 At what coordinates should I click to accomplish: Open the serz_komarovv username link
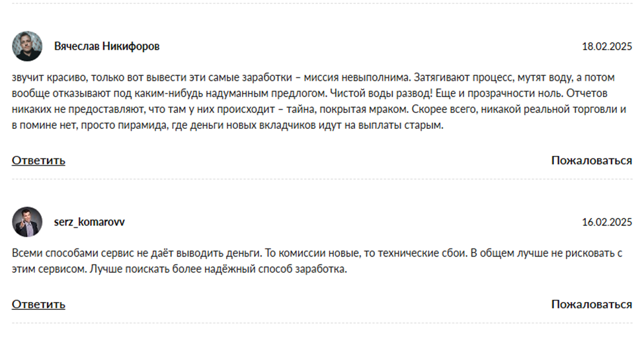89,222
